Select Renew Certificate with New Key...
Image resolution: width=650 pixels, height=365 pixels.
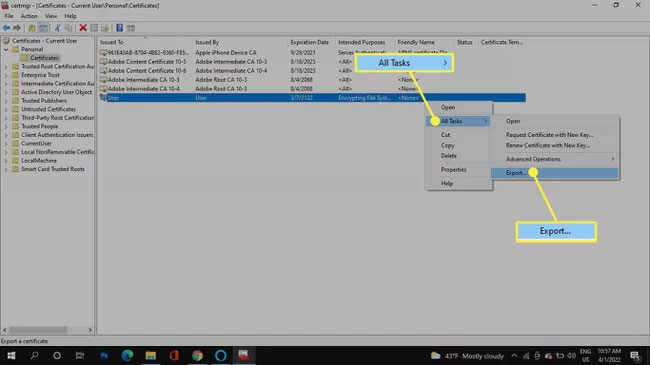pyautogui.click(x=555, y=146)
